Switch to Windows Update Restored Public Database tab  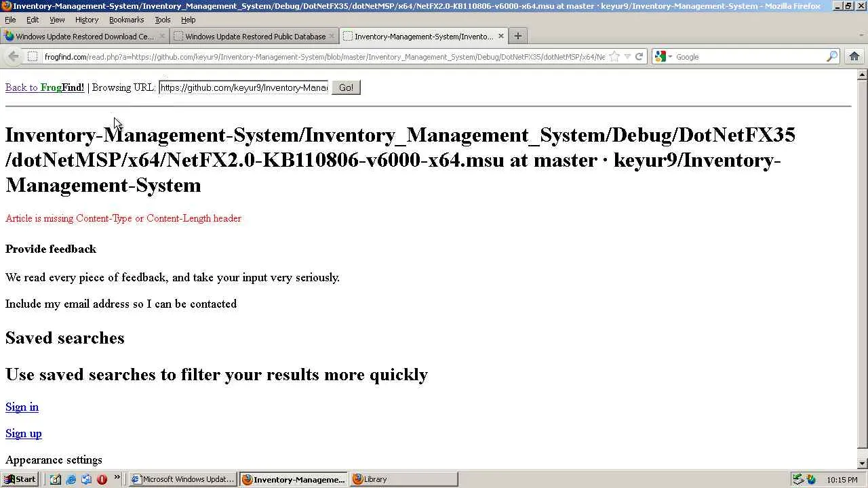click(x=254, y=37)
